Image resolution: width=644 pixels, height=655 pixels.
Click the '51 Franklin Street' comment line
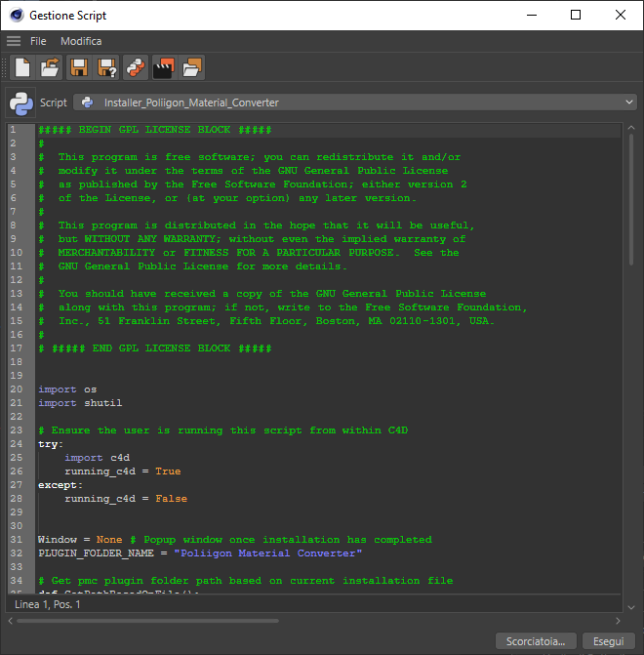click(x=266, y=321)
